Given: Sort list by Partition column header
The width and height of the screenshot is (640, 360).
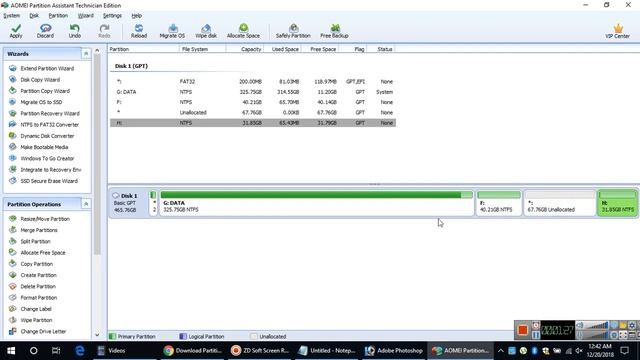Looking at the screenshot, I should click(143, 49).
